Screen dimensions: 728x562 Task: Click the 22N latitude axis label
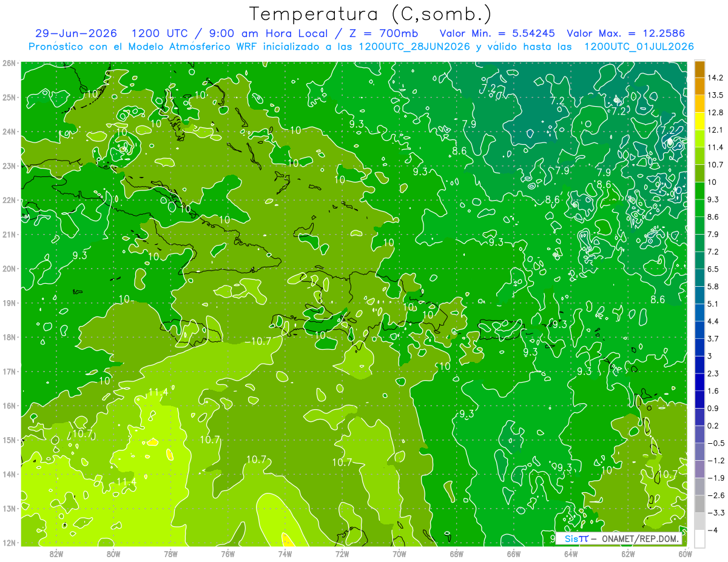(10, 200)
